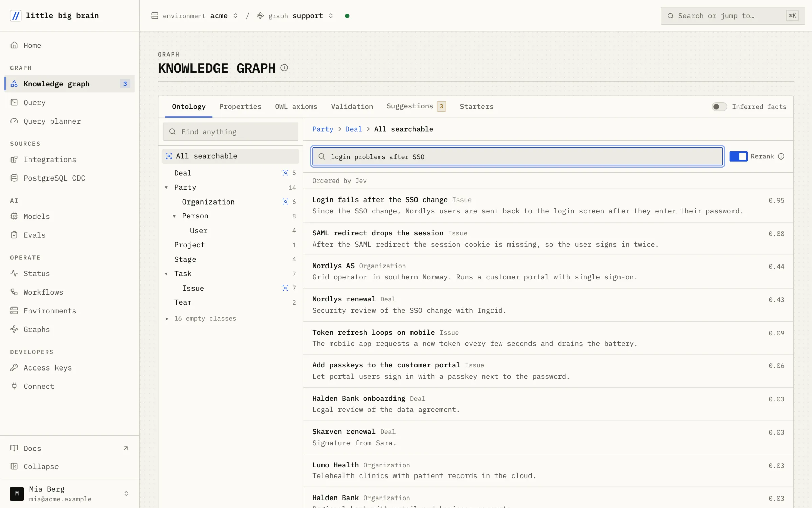Click the Connect plug icon
The width and height of the screenshot is (812, 508).
tap(14, 386)
